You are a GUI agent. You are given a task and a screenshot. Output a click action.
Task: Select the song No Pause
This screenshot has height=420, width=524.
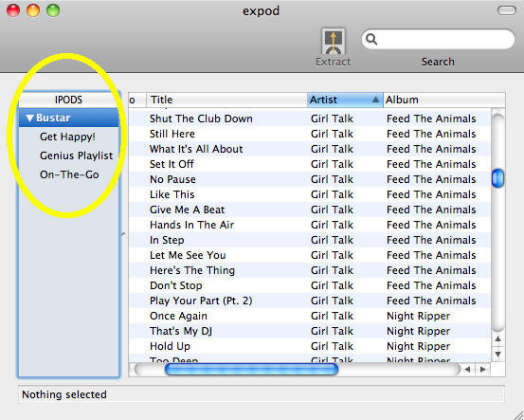pos(172,179)
